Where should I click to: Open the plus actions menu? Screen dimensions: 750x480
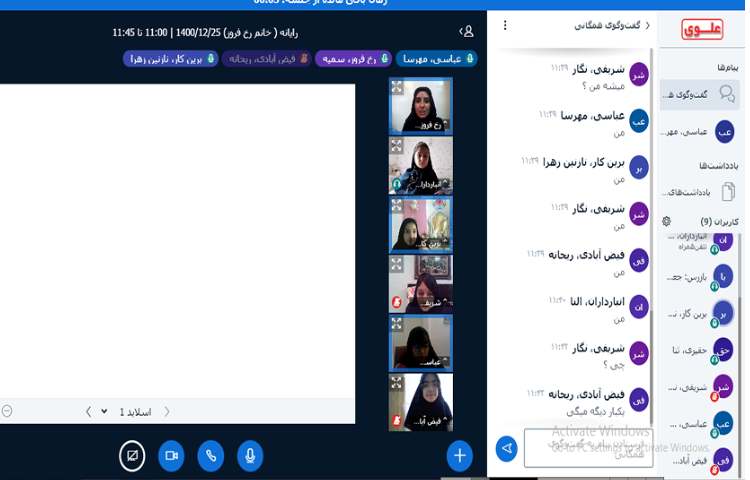tap(459, 456)
